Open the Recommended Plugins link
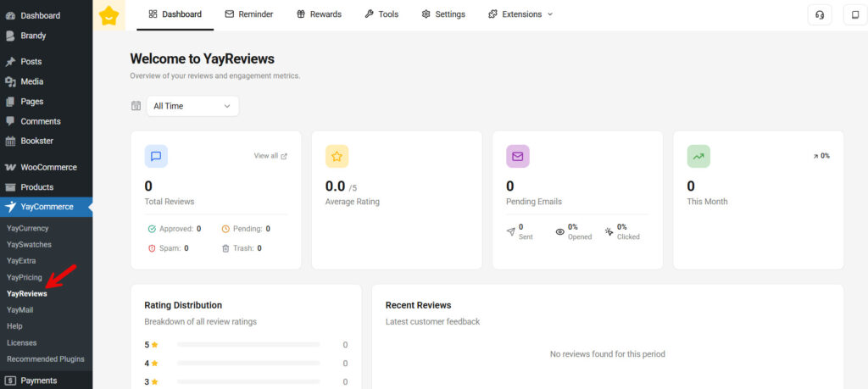The height and width of the screenshot is (389, 868). pos(46,359)
